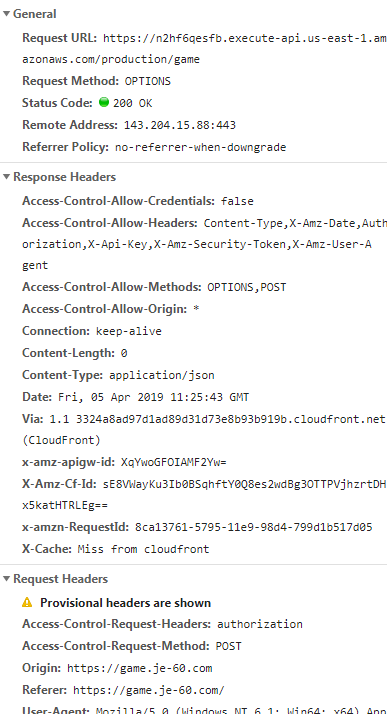The height and width of the screenshot is (714, 387).
Task: Click the Content-Type application/json value
Action: (162, 376)
